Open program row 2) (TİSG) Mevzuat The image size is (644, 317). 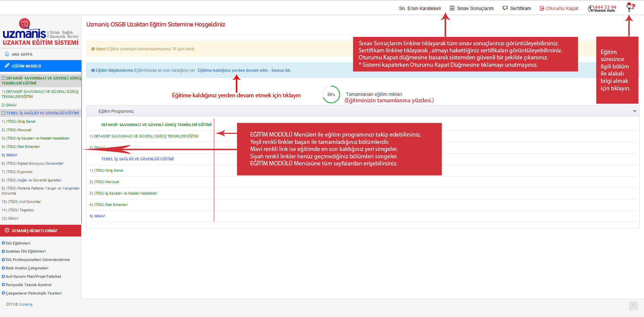pos(104,182)
